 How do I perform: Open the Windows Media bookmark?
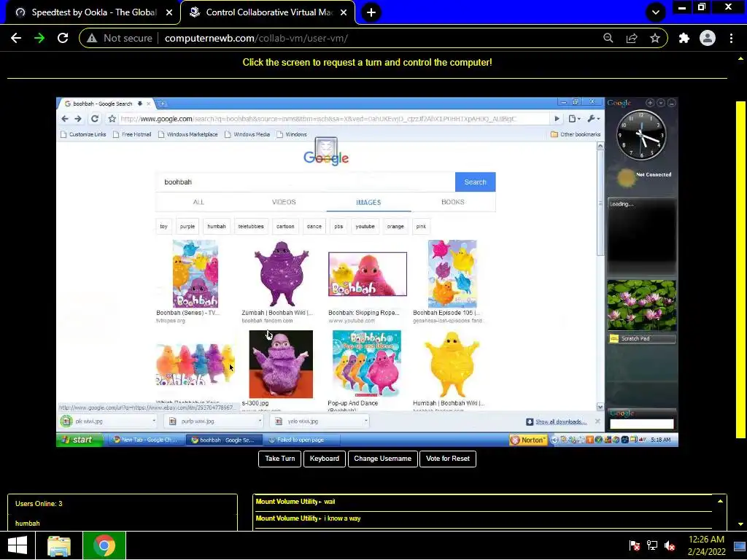coord(247,134)
